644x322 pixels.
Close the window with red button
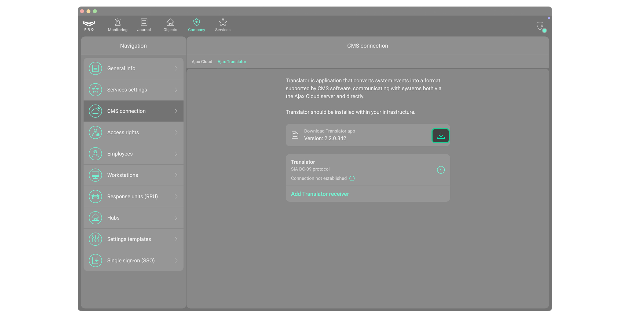82,11
